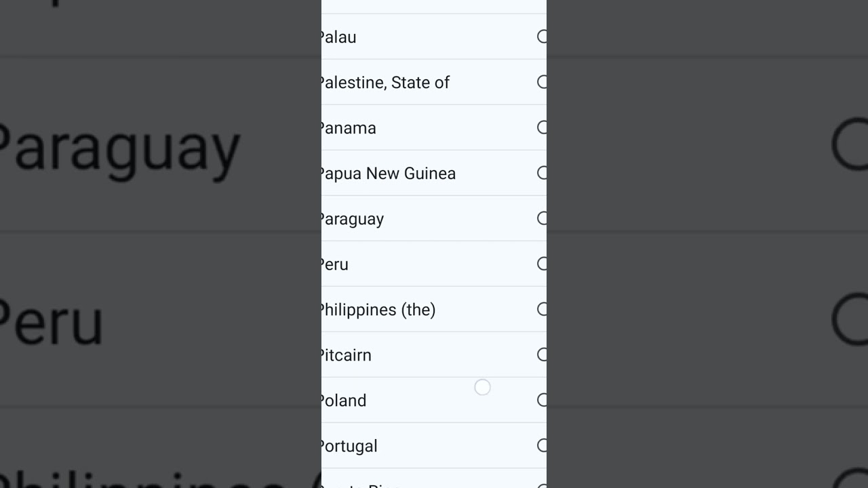The width and height of the screenshot is (868, 488).
Task: Mark the Portugal radio button
Action: (x=542, y=445)
